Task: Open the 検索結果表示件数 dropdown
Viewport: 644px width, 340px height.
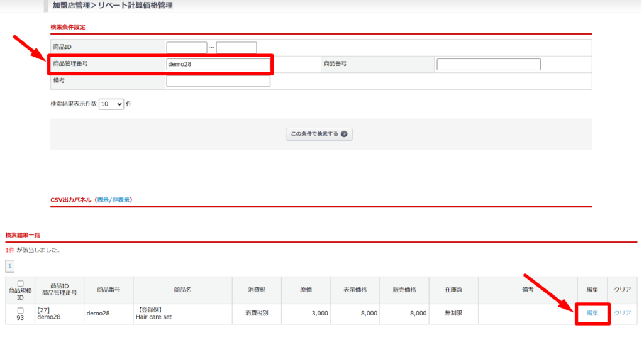Action: coord(111,104)
